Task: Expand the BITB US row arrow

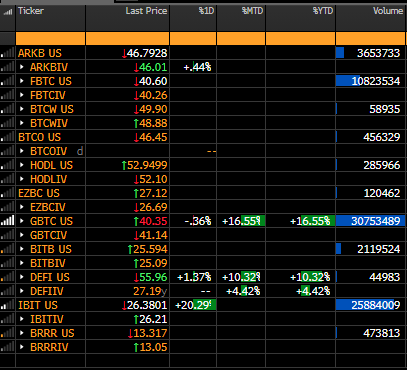Action: (22, 249)
